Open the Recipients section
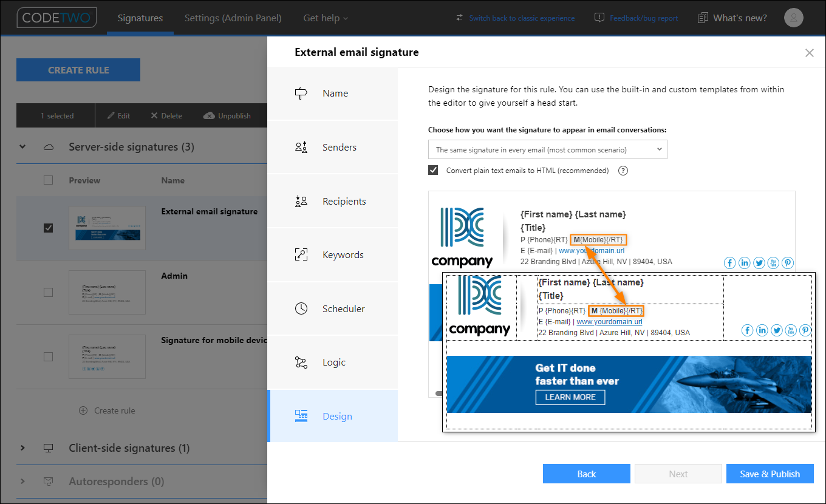The width and height of the screenshot is (826, 504). pyautogui.click(x=343, y=201)
